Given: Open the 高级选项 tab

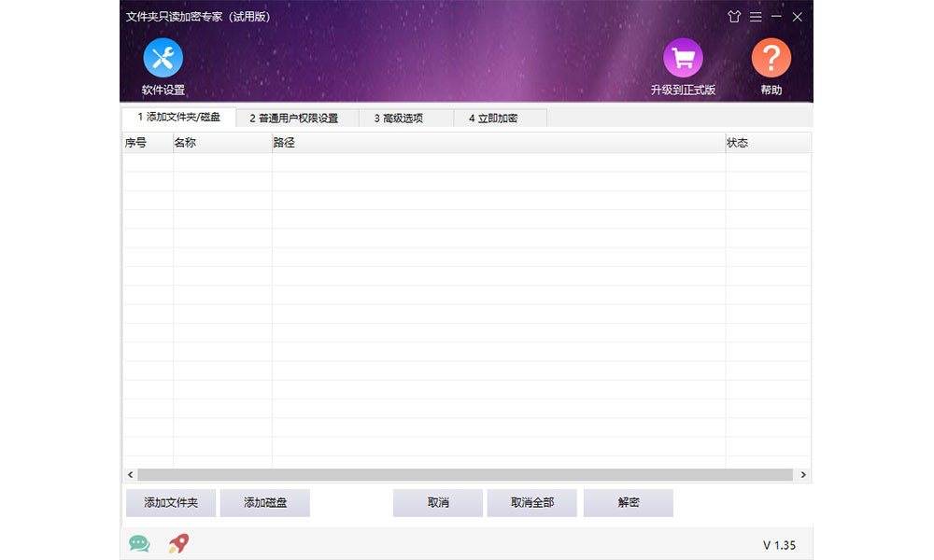Looking at the screenshot, I should tap(399, 119).
